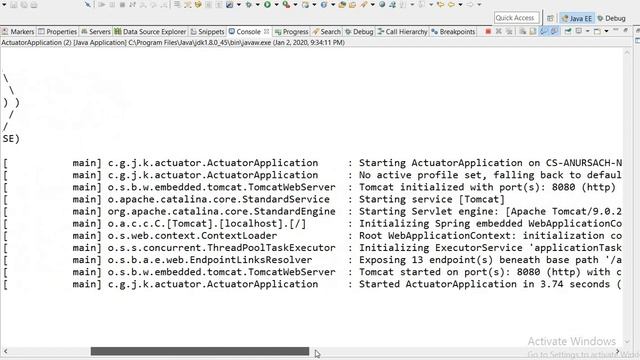
Task: Toggle Scroll Lock in Console toolbar
Action: 533,31
